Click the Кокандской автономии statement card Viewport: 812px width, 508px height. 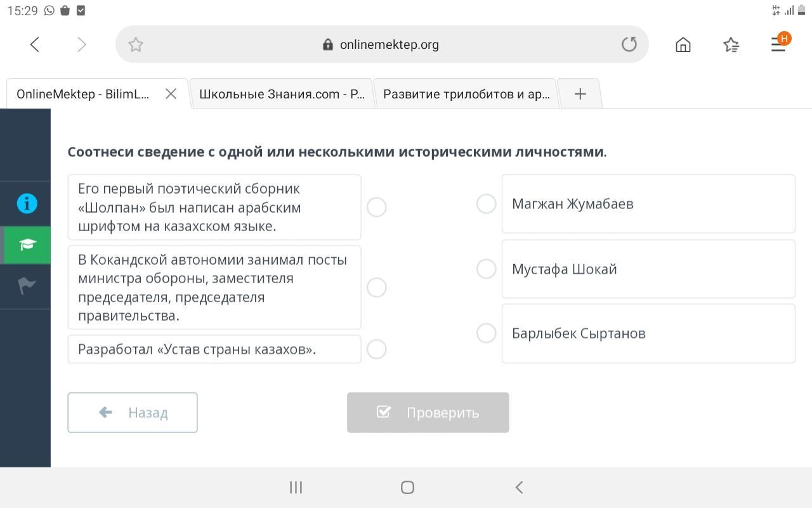(214, 288)
